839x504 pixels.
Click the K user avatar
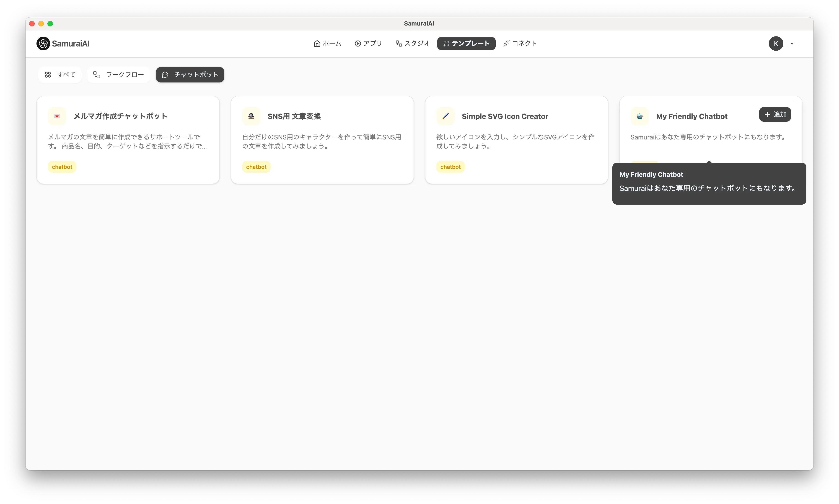[776, 44]
